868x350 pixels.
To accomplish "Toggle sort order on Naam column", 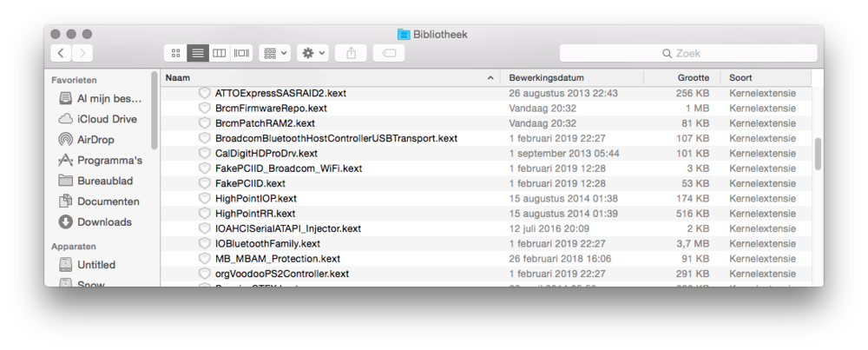I will click(x=330, y=77).
